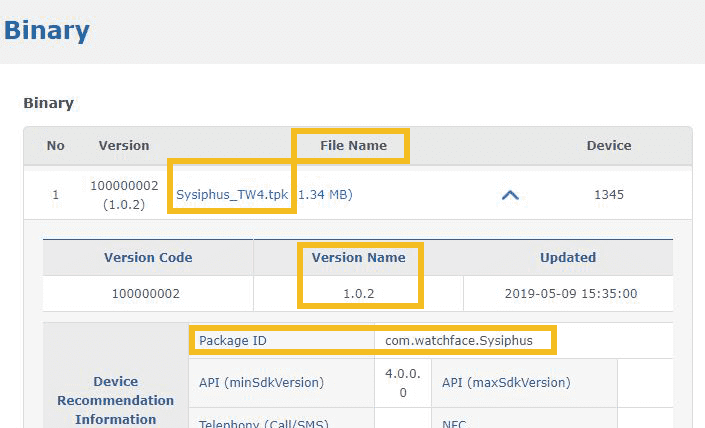Click the Updated column header
The height and width of the screenshot is (428, 705).
click(x=568, y=257)
